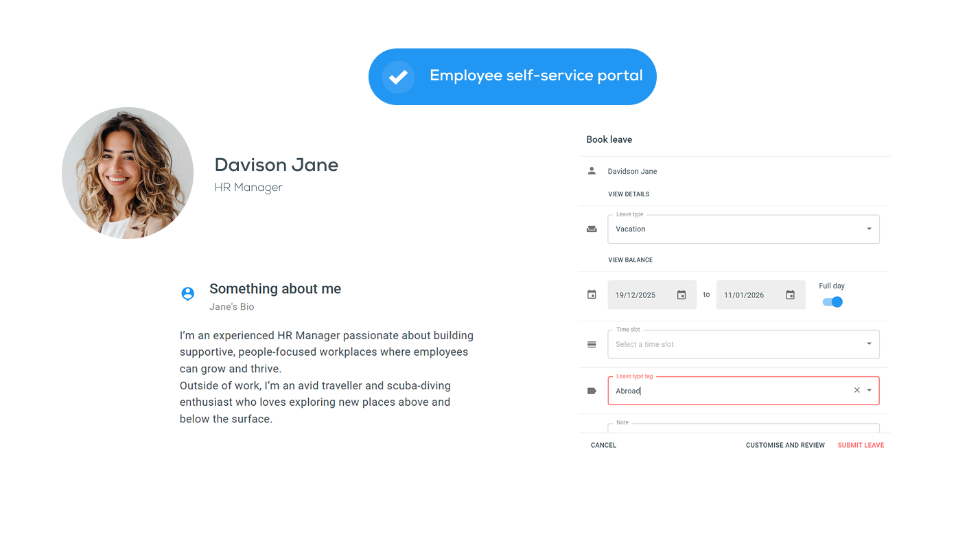The width and height of the screenshot is (980, 537).
Task: Click the time slot list icon
Action: coord(592,345)
